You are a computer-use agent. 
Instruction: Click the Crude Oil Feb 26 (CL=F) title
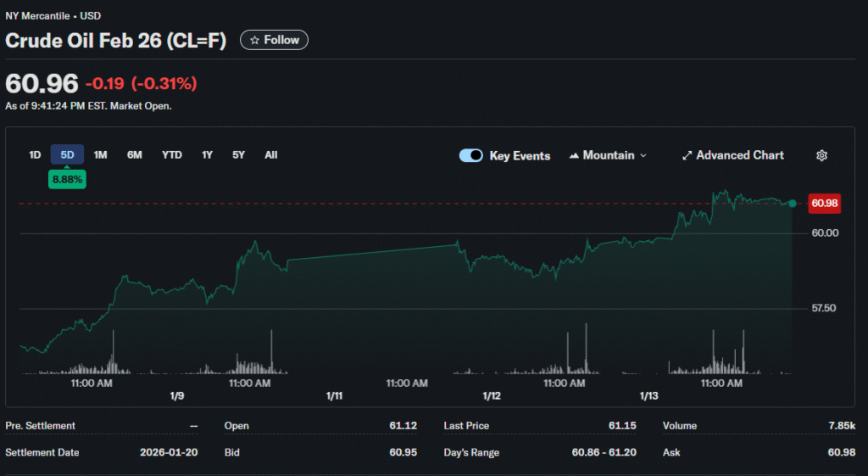click(116, 41)
